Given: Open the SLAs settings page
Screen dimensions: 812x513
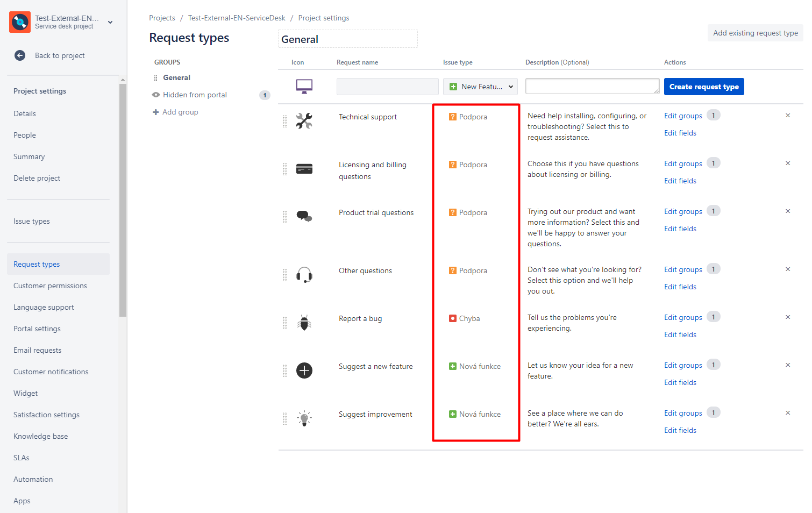Looking at the screenshot, I should pos(22,458).
